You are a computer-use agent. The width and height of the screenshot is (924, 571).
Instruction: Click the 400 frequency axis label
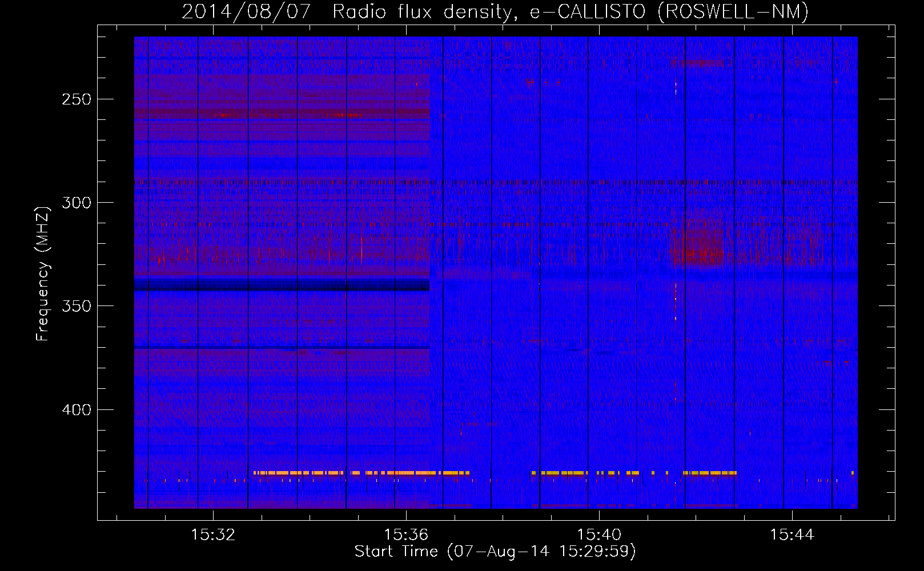click(x=77, y=410)
